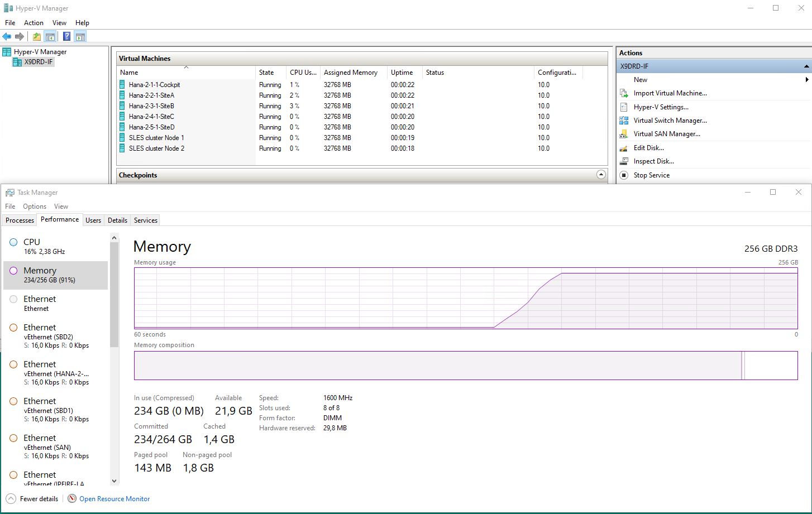Click the Open Resource Monitor link

pos(114,499)
